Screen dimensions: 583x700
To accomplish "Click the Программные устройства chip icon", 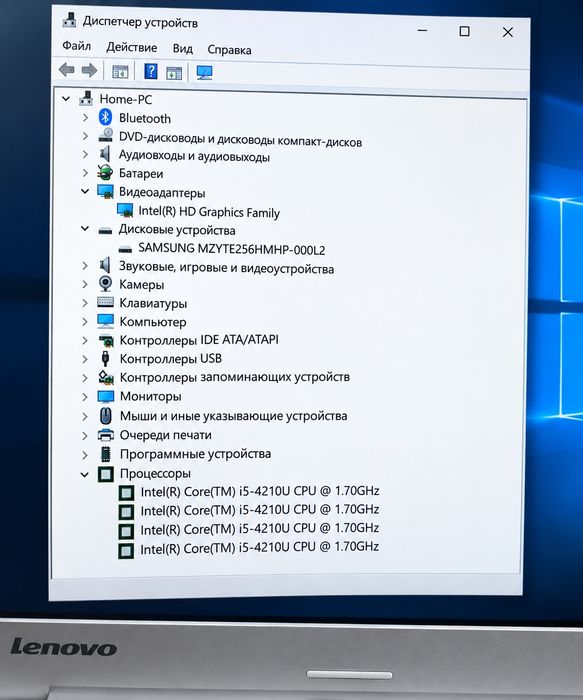I will point(105,454).
